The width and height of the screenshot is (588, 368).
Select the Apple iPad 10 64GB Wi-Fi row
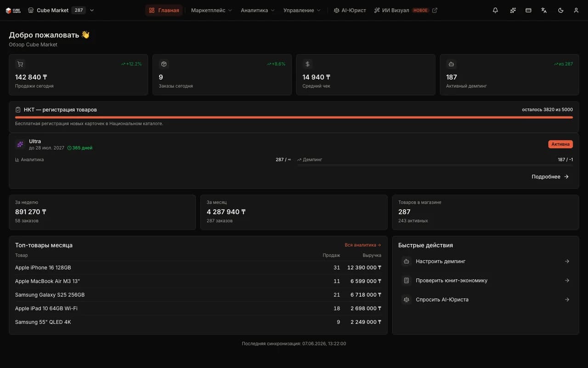coord(198,308)
